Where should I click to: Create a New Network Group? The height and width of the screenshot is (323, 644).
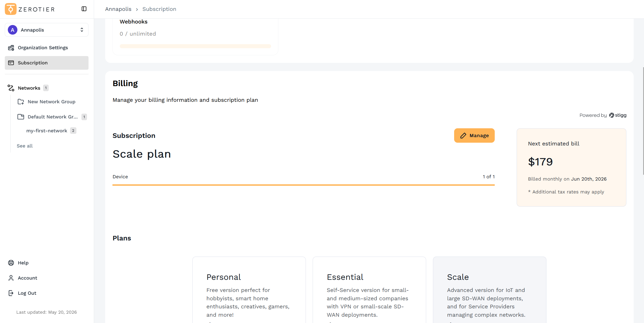(x=51, y=102)
